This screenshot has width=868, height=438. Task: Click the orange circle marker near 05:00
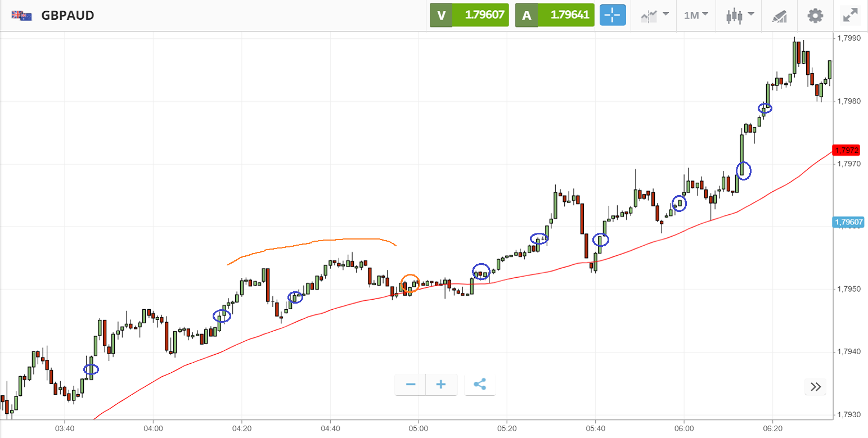tap(410, 282)
